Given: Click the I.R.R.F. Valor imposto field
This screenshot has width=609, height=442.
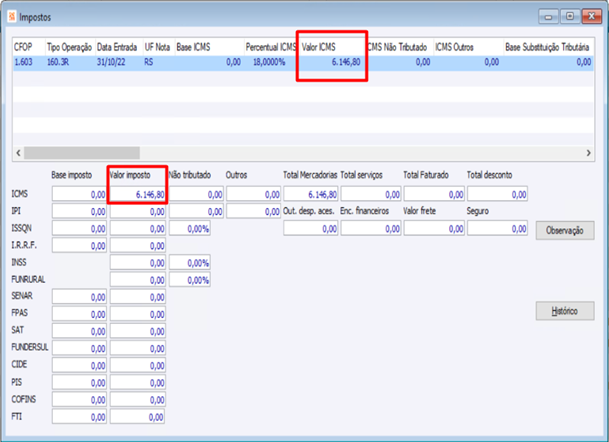Looking at the screenshot, I should coord(138,245).
